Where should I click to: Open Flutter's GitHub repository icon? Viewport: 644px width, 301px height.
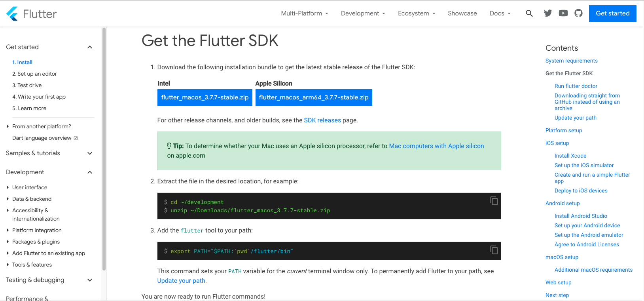pyautogui.click(x=578, y=13)
